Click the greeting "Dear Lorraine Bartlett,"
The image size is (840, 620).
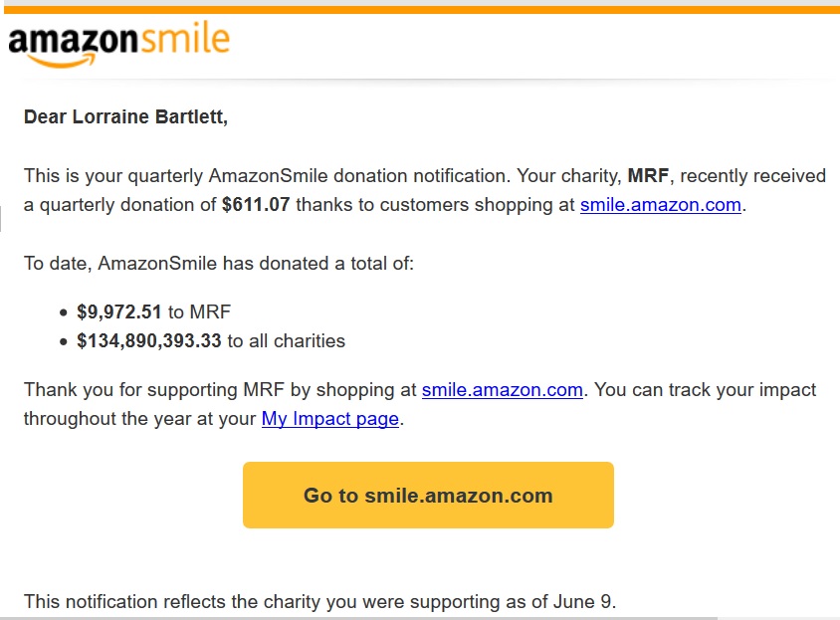point(125,116)
